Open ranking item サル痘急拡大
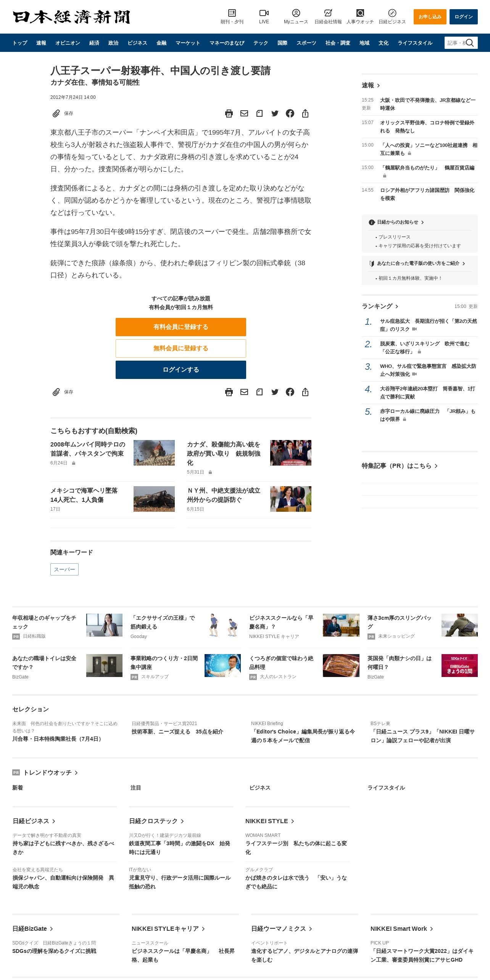The width and height of the screenshot is (490, 980). coord(428,325)
